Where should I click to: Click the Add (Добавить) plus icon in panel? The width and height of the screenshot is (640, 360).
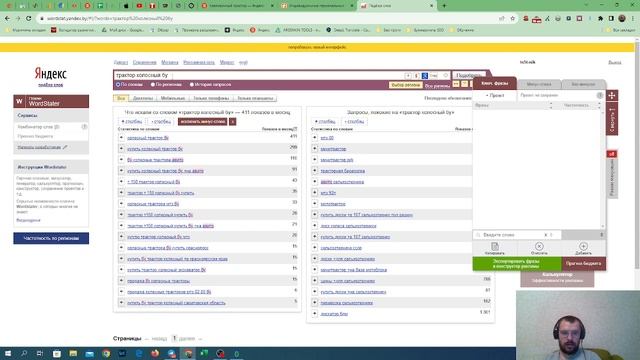pyautogui.click(x=583, y=248)
